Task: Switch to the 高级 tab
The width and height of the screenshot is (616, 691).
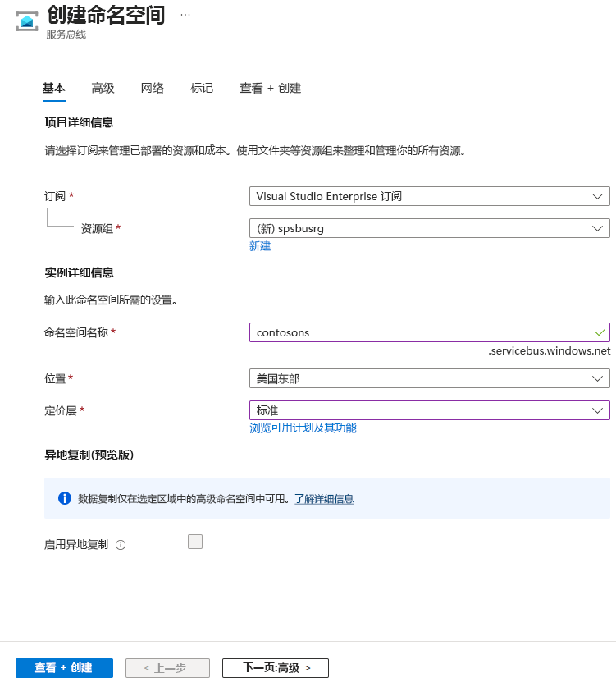Action: (103, 88)
